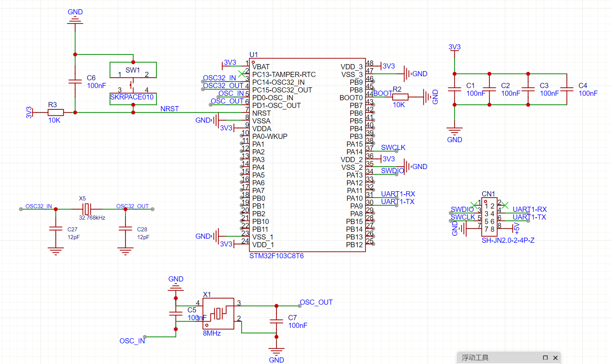Image resolution: width=611 pixels, height=364 pixels.
Task: Click the OSC32_OUT net label right of X5
Action: click(132, 206)
